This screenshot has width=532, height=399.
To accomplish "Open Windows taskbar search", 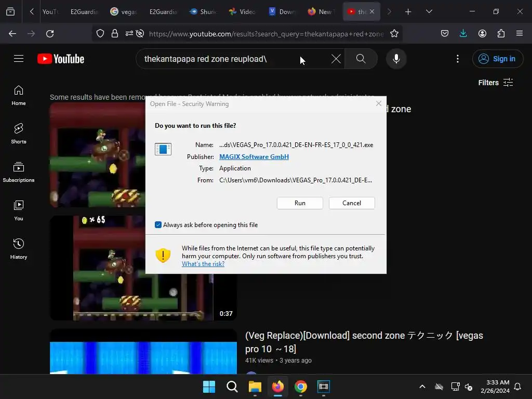I will tap(232, 387).
